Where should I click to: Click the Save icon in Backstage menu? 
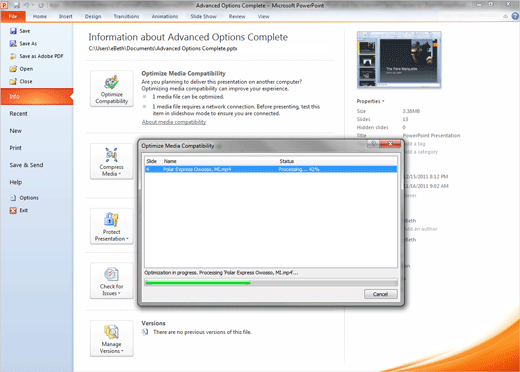tap(13, 31)
